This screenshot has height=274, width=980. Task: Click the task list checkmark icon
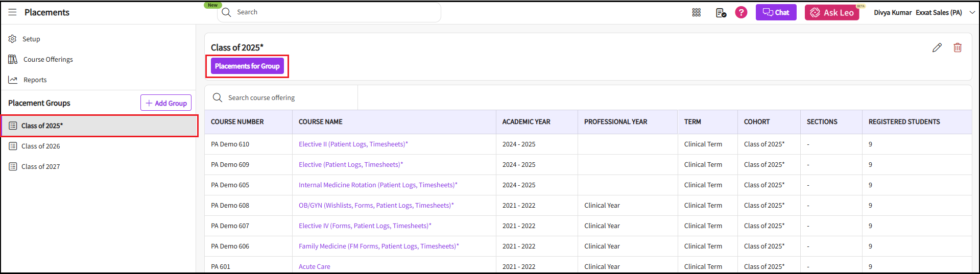coord(721,13)
